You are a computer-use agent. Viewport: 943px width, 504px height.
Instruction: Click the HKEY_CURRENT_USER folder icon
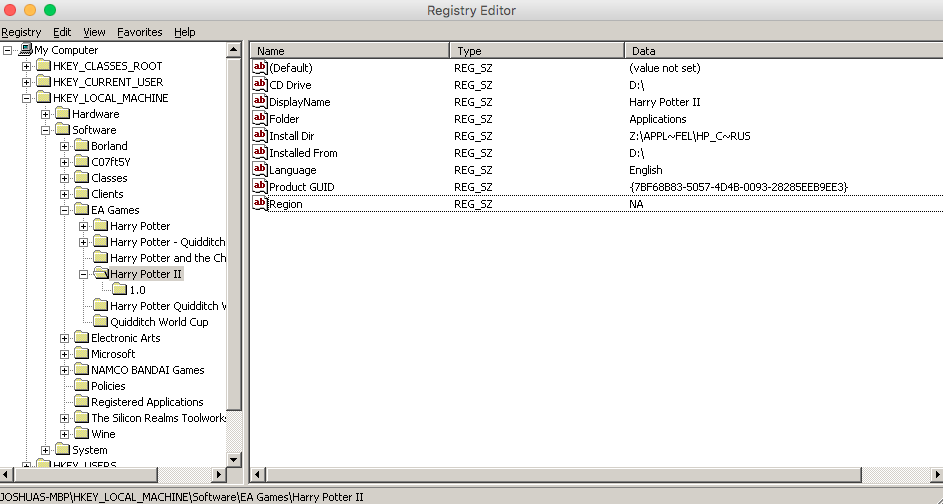43,82
